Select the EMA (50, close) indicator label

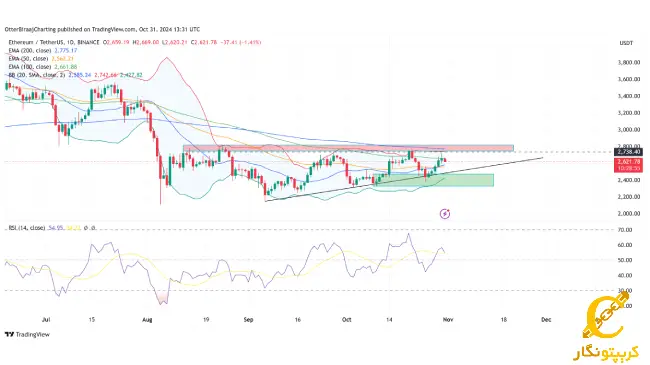tap(29, 59)
